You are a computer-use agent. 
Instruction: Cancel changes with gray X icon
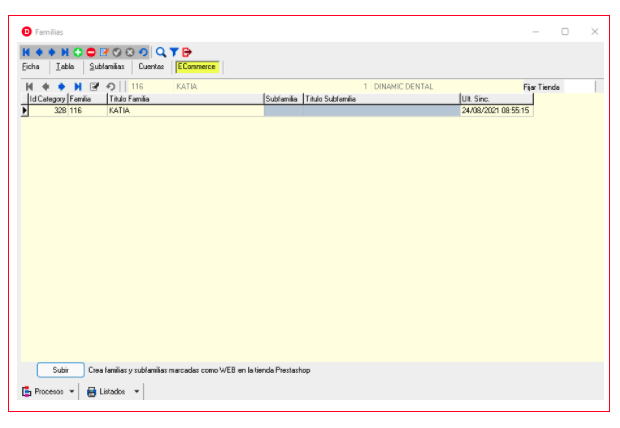[130, 52]
